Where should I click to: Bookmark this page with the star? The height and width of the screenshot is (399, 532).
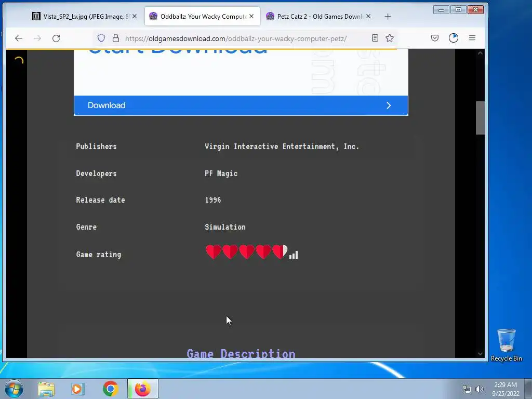click(390, 38)
